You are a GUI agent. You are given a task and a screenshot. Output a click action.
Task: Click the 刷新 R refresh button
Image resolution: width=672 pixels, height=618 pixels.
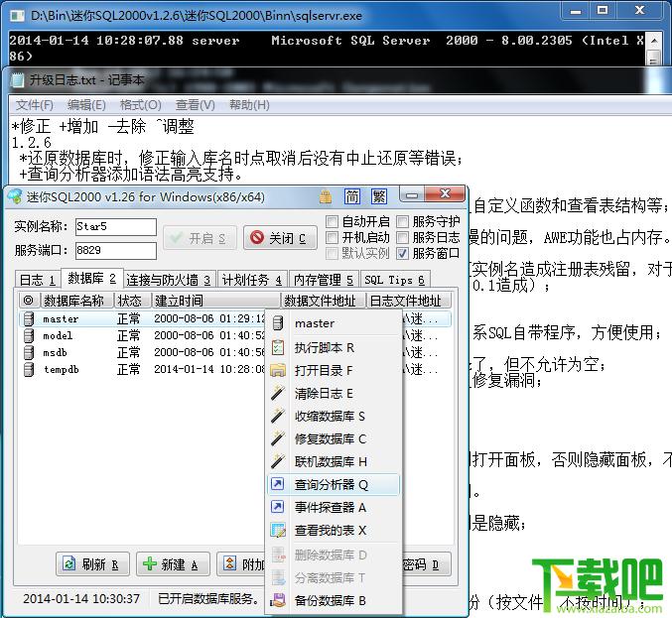coord(93,564)
